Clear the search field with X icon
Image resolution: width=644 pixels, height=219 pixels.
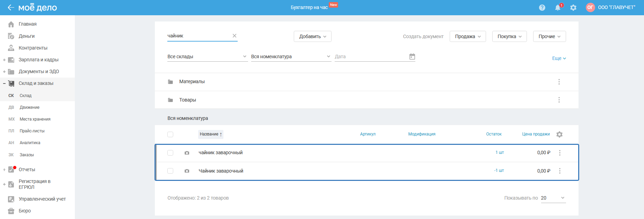click(x=235, y=36)
